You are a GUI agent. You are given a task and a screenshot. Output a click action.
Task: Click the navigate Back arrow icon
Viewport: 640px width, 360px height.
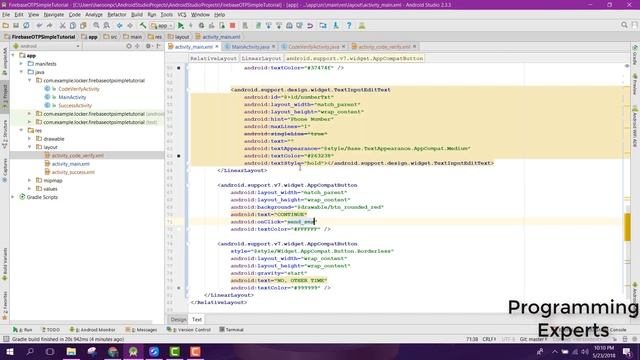pyautogui.click(x=120, y=25)
